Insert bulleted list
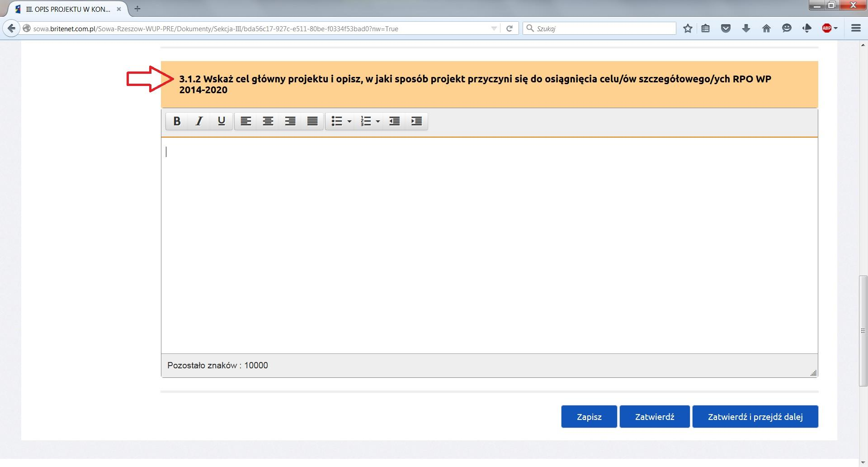 coord(336,121)
